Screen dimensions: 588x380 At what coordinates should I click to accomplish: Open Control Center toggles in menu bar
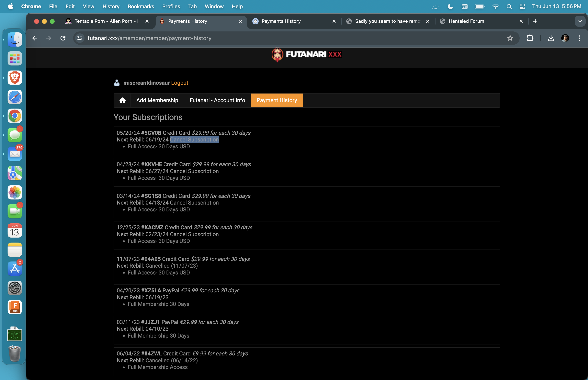coord(522,6)
